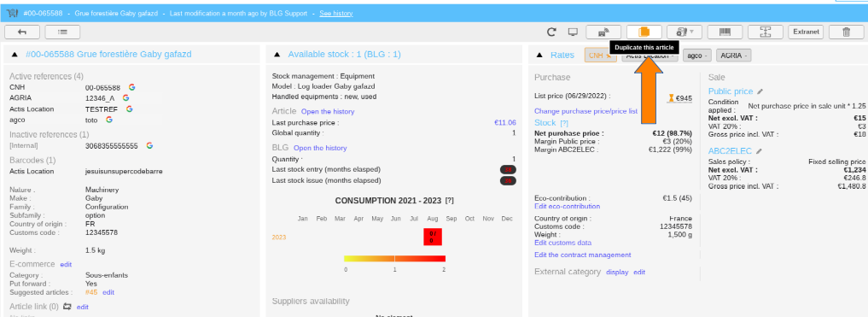Click External category edit link

click(x=639, y=272)
